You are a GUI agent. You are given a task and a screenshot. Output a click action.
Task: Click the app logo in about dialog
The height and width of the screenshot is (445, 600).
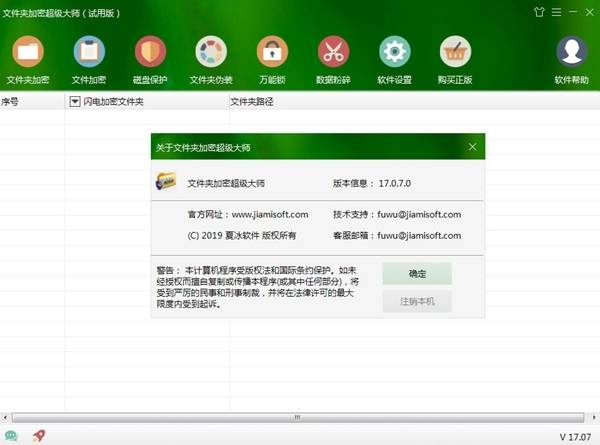(166, 181)
